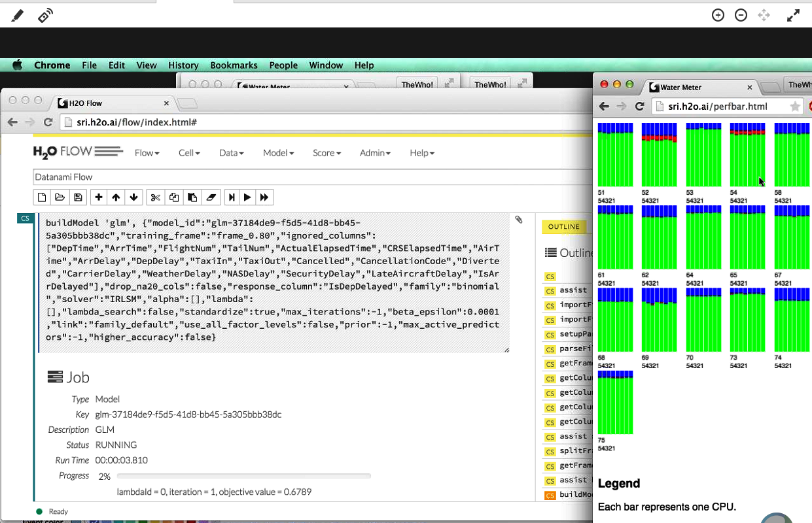Paste the cell with the clipboard icon
Screen dimensions: 812x523
click(192, 197)
